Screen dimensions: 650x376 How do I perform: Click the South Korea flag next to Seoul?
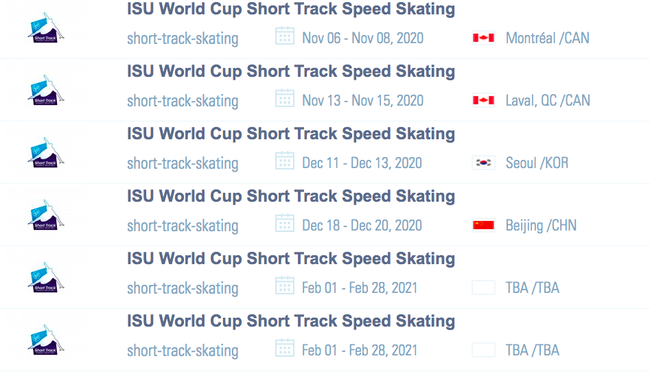483,163
